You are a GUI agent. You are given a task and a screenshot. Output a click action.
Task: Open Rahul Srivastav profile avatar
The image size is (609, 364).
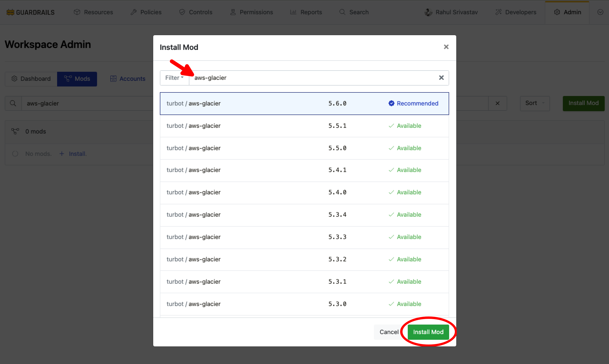coord(428,12)
